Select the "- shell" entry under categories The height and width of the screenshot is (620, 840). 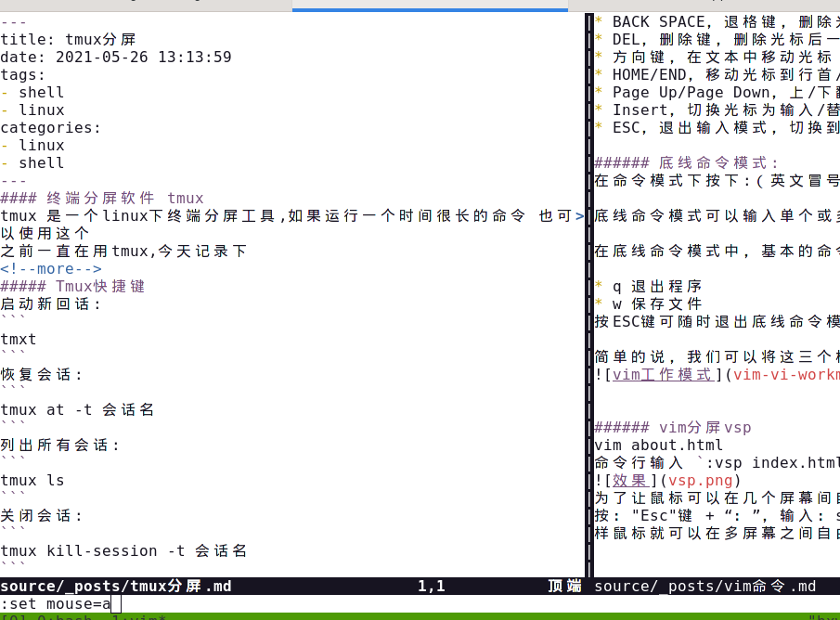[x=32, y=163]
